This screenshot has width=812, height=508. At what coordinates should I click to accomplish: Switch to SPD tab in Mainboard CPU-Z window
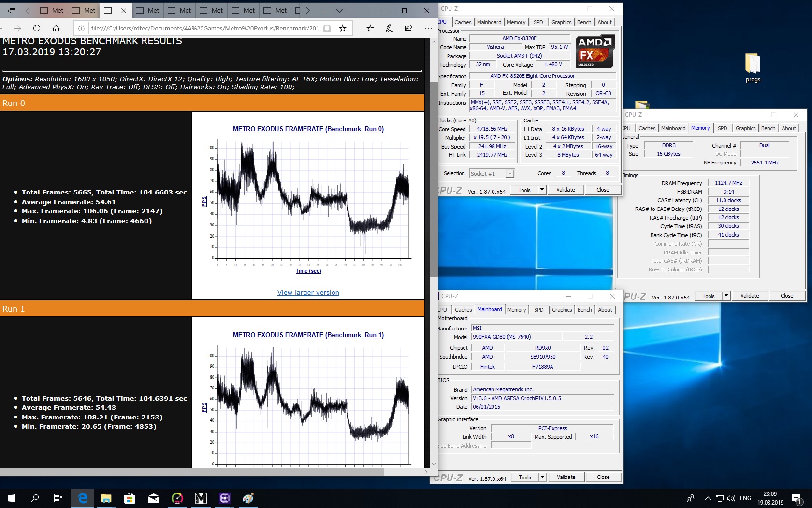pos(538,310)
